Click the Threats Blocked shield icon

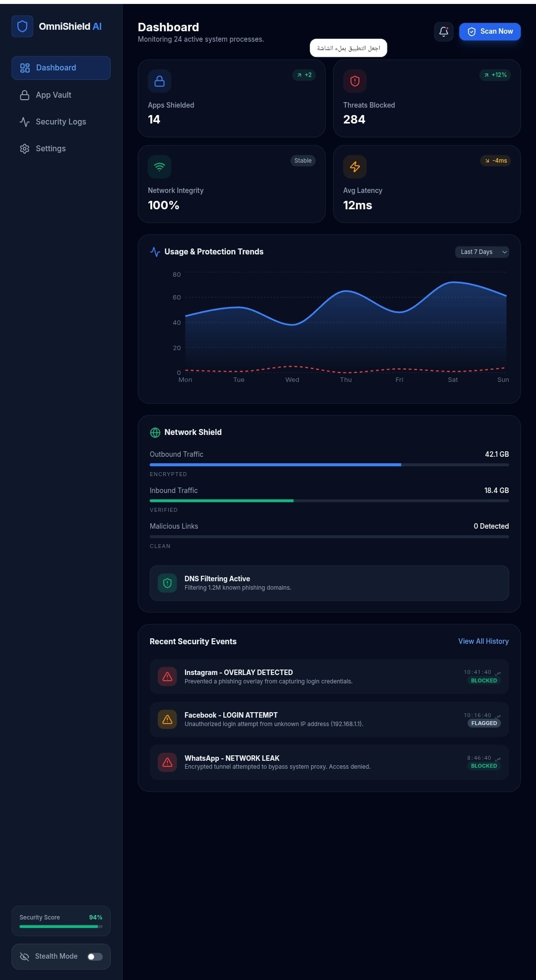[355, 81]
